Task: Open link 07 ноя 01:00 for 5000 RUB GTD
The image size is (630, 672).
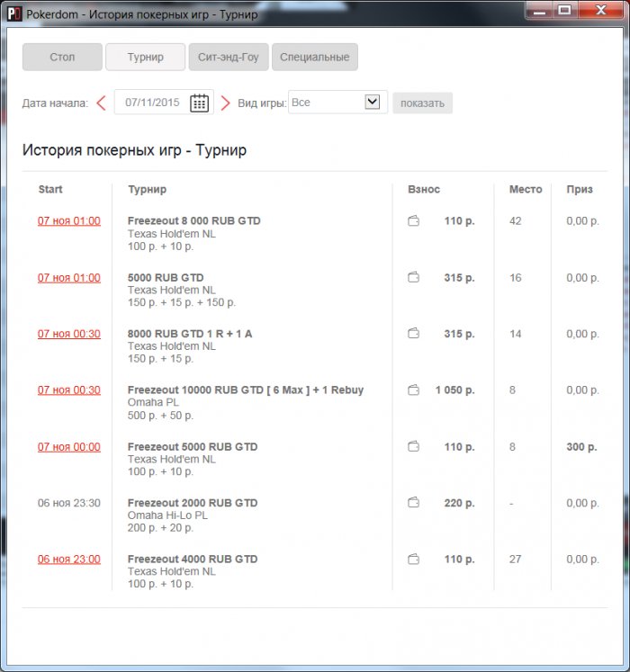Action: point(69,278)
